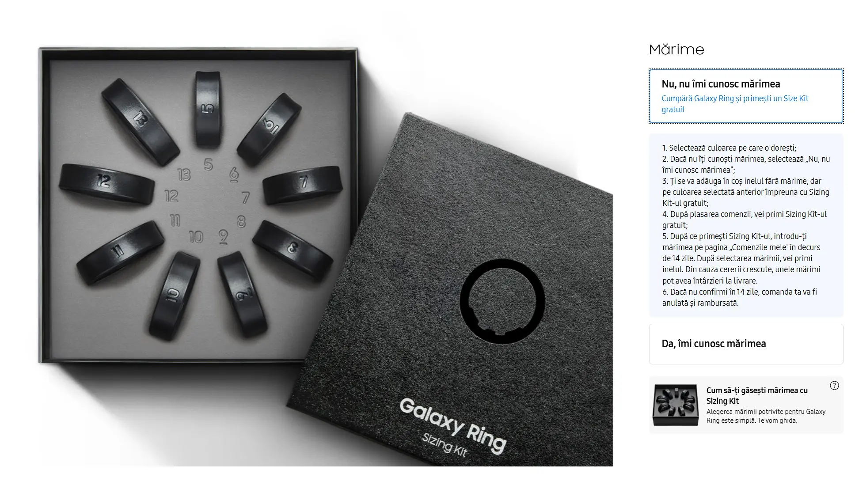The height and width of the screenshot is (504, 855).
Task: Click the small Sizing Kit thumbnail image
Action: [x=676, y=405]
